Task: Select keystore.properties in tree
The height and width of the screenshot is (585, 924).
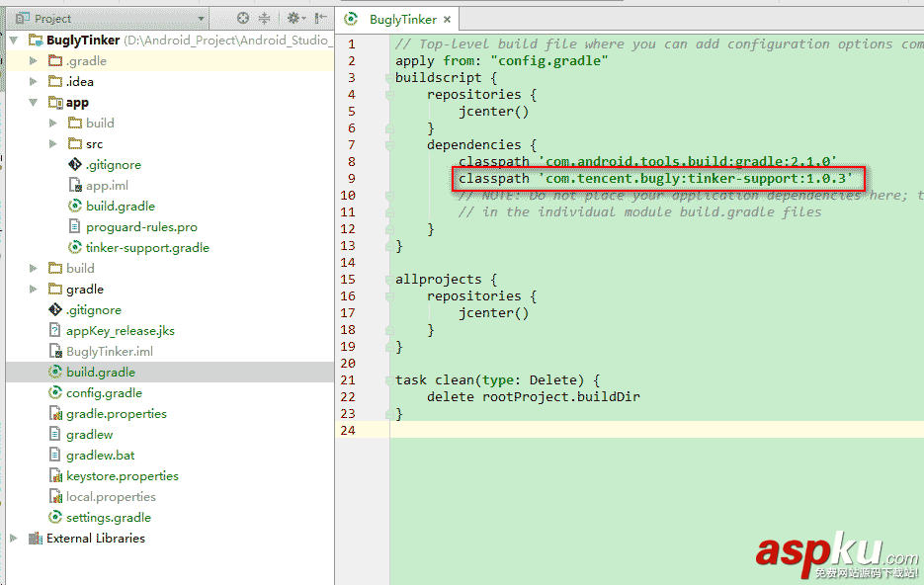Action: (x=122, y=476)
